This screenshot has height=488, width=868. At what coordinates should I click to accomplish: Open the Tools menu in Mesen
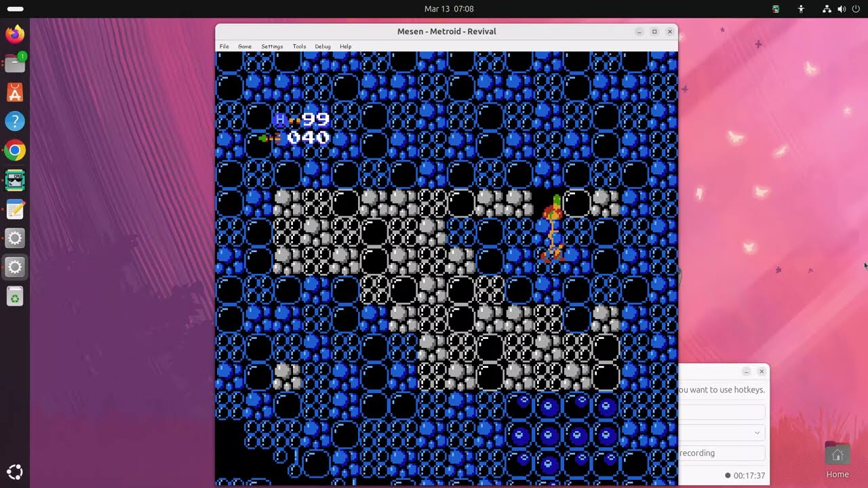point(299,46)
